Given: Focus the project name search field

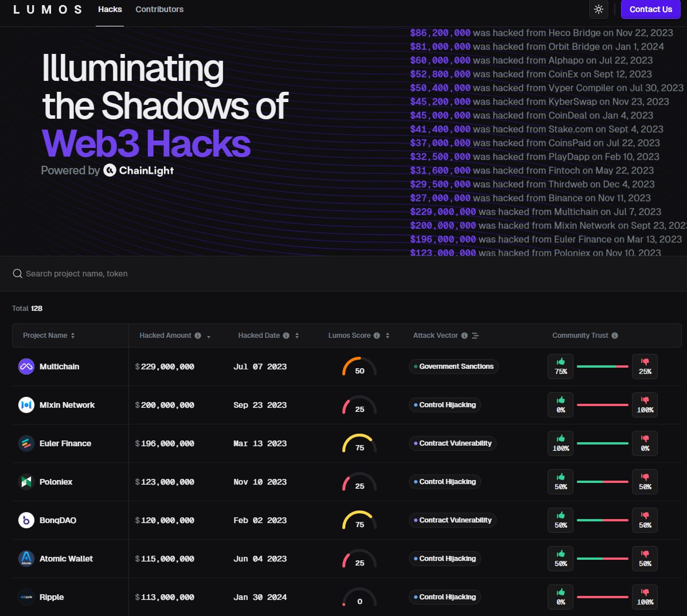Looking at the screenshot, I should (343, 274).
